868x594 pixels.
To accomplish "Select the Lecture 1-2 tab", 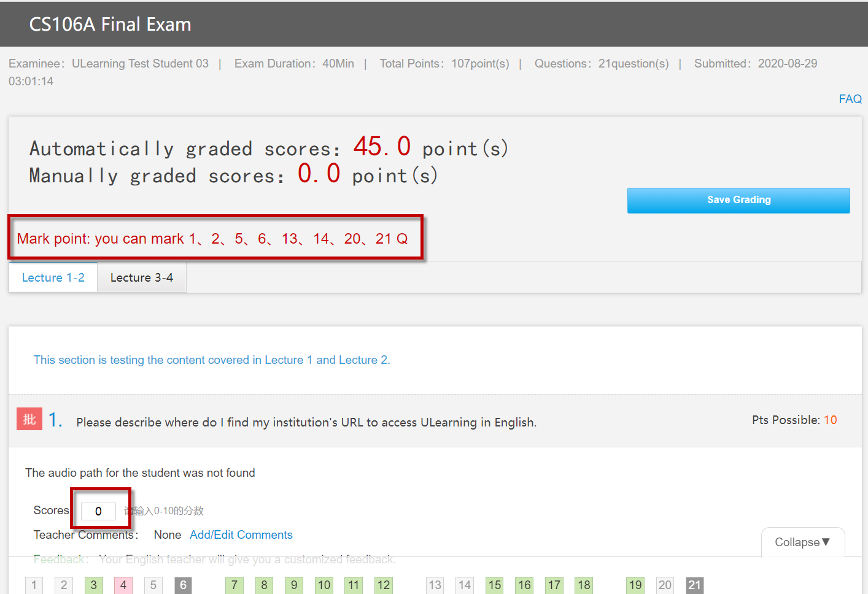I will coord(53,277).
